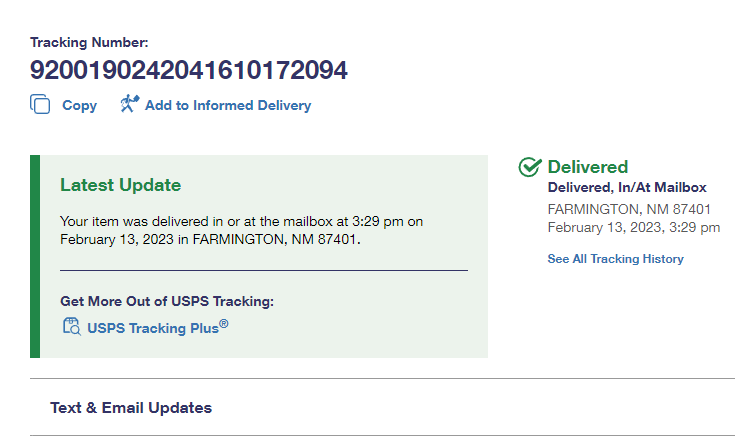The width and height of the screenshot is (735, 447).
Task: Click the FARMINGTON, NM 87401 location under Delivered
Action: [629, 209]
